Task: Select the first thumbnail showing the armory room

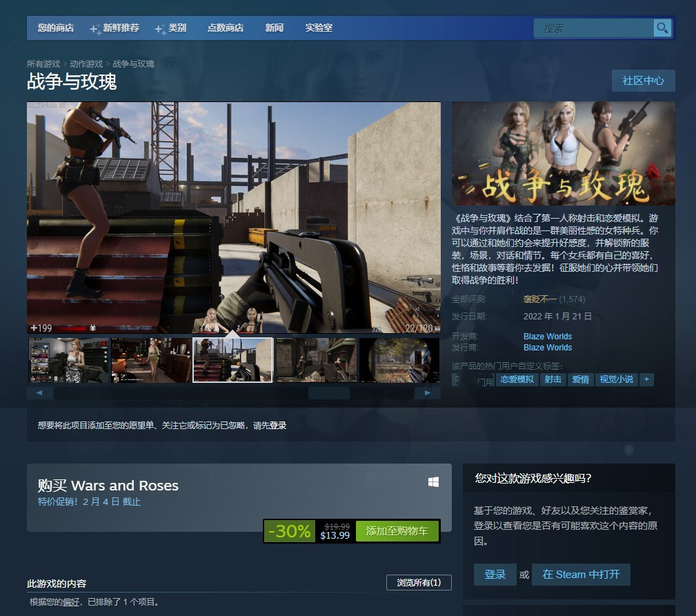Action: (x=68, y=360)
